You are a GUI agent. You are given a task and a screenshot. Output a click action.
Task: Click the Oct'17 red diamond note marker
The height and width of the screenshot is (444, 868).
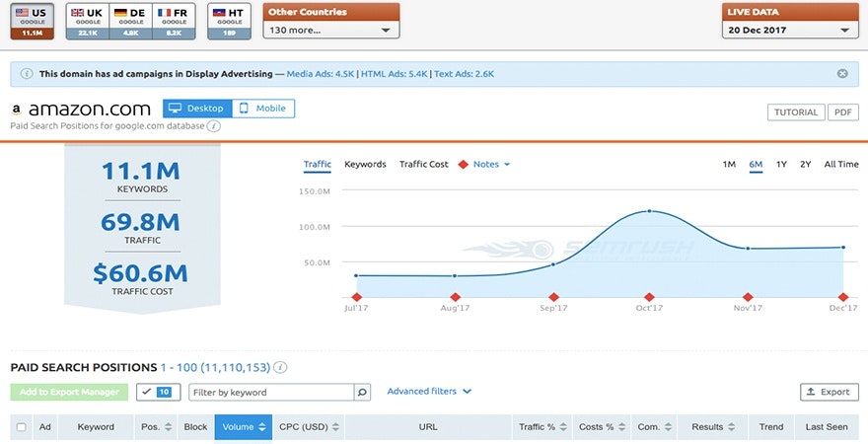click(x=648, y=297)
